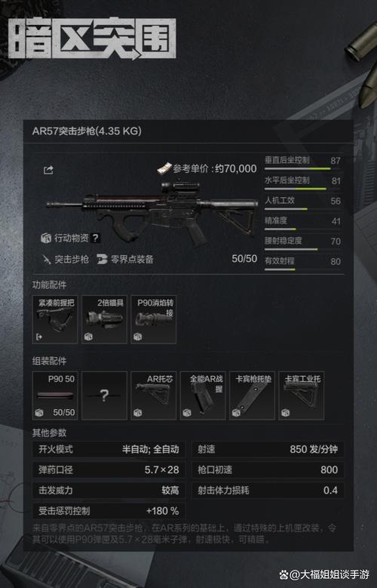
Task: Select the 卡宾工业托 stock slot
Action: 302,396
